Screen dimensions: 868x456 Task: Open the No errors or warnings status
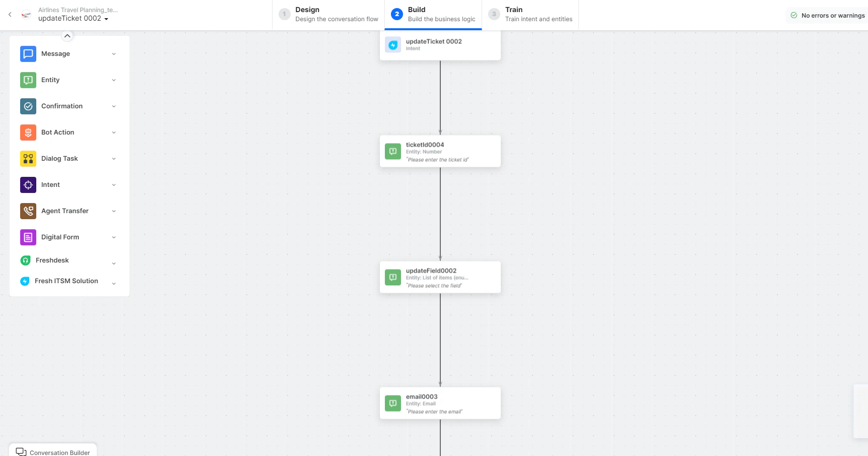pos(827,15)
